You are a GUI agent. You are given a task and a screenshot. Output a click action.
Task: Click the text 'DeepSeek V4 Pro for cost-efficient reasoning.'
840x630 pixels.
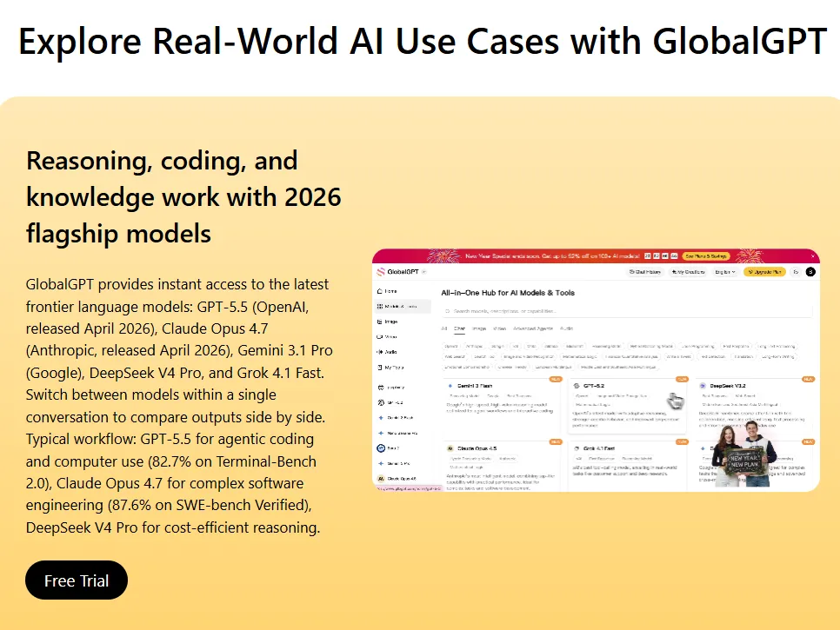click(x=173, y=527)
